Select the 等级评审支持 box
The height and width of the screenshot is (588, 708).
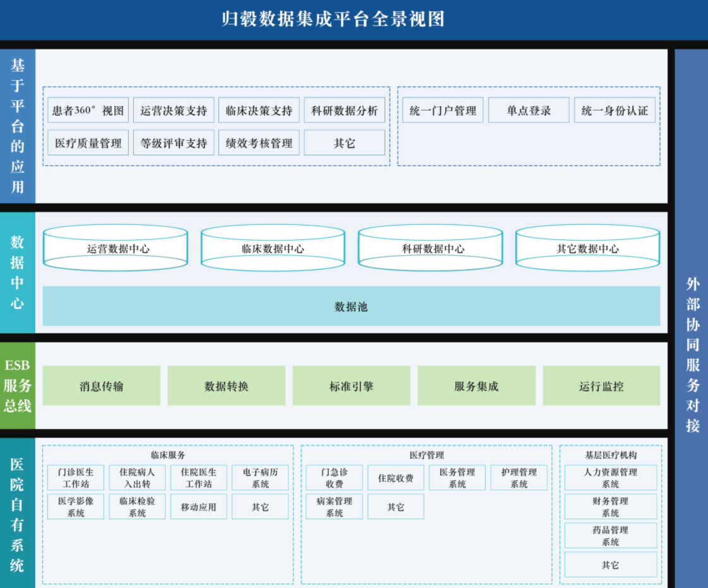174,143
